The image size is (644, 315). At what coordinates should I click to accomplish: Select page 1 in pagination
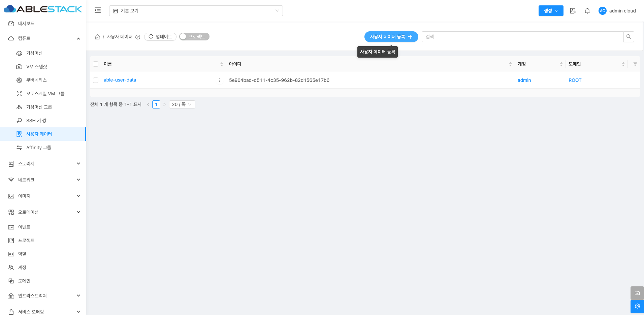156,104
